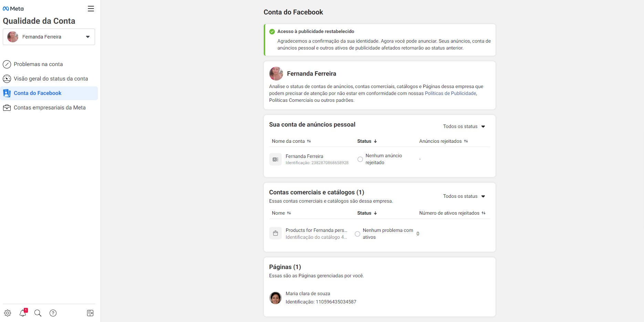This screenshot has height=322, width=644.
Task: Click Sua conta de anúncios pessoal heading
Action: [312, 125]
